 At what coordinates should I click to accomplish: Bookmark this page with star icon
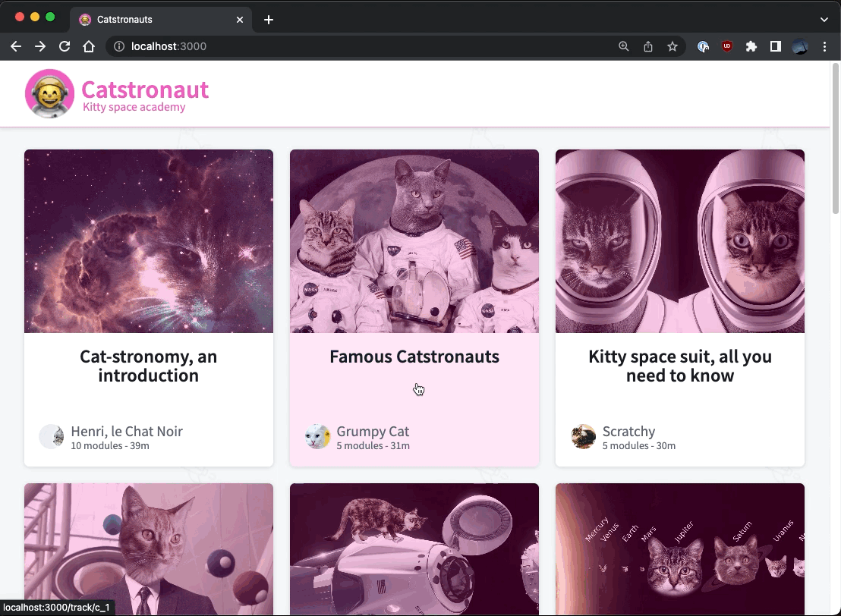point(672,46)
